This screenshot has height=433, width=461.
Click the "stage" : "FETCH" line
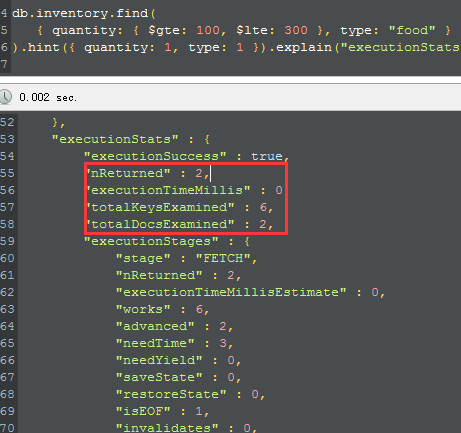click(187, 258)
